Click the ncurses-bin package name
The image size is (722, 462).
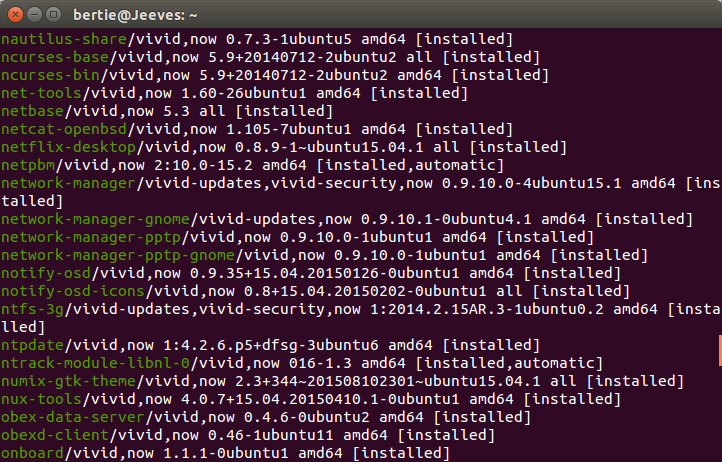pyautogui.click(x=50, y=75)
